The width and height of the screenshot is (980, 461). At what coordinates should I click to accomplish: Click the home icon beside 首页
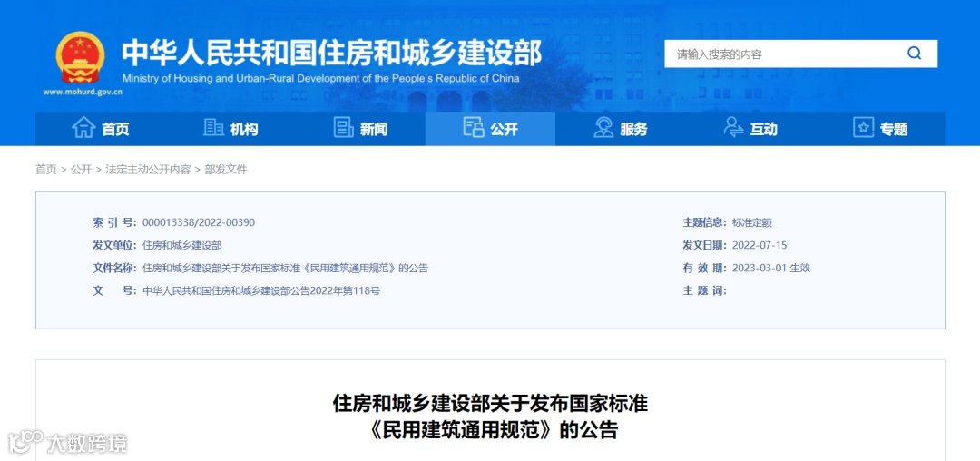[x=83, y=127]
